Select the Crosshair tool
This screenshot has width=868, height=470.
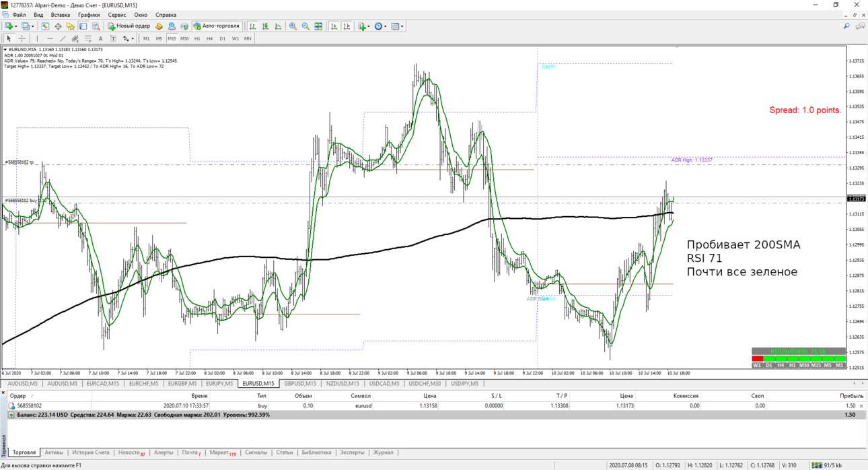click(22, 38)
